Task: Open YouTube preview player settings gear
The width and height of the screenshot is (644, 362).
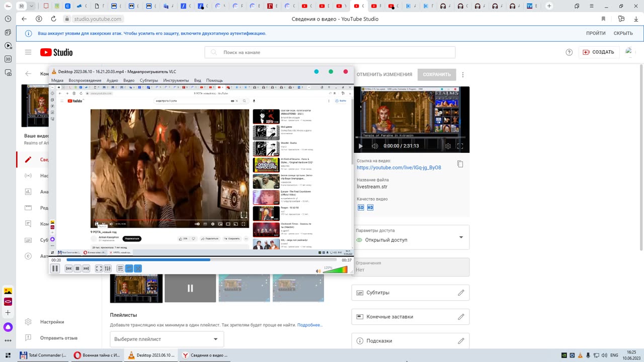Action: tap(448, 146)
